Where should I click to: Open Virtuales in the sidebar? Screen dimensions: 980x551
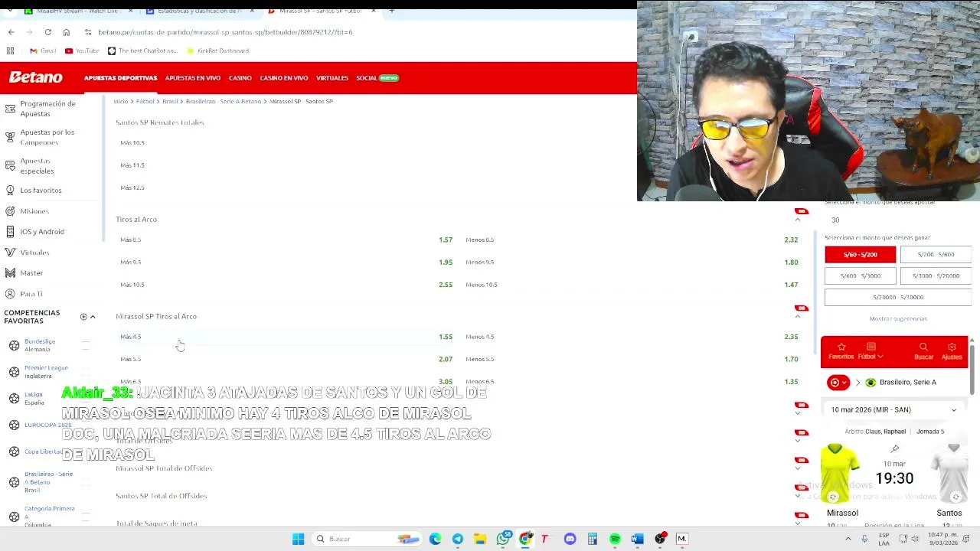(x=34, y=253)
